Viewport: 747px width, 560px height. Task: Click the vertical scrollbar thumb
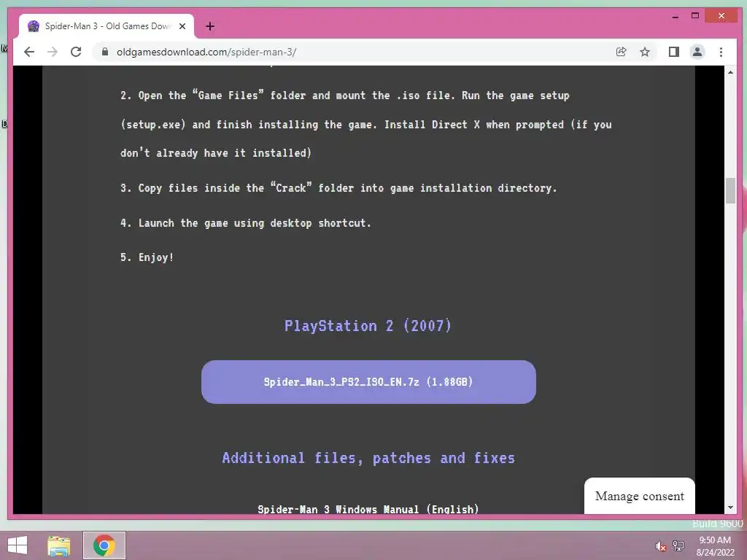[730, 190]
